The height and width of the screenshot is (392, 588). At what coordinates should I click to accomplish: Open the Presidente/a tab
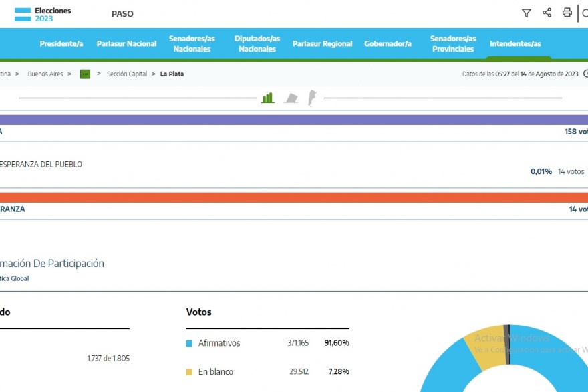pyautogui.click(x=61, y=44)
